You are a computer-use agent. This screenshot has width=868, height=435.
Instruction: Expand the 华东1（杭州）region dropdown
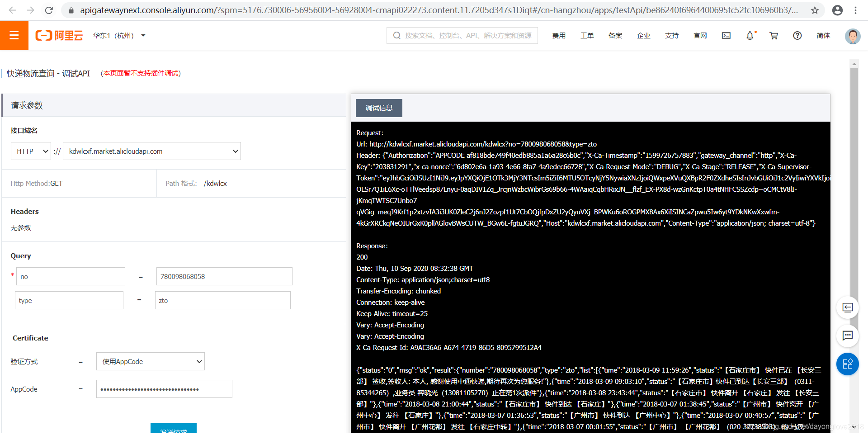[119, 36]
